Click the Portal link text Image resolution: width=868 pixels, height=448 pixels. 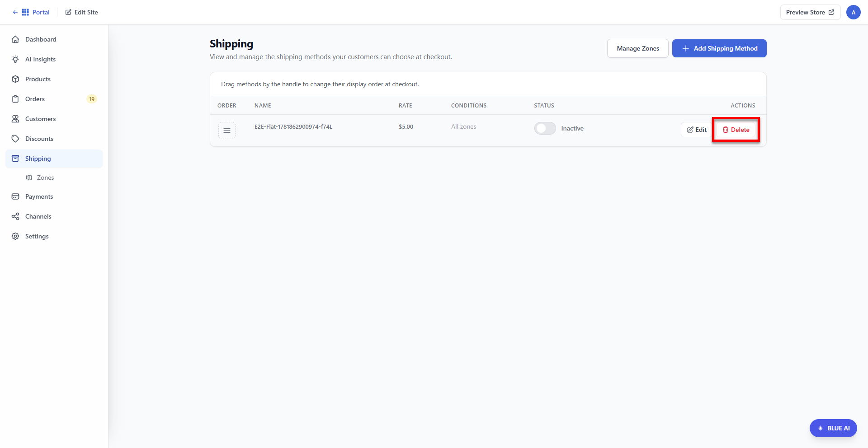tap(41, 12)
